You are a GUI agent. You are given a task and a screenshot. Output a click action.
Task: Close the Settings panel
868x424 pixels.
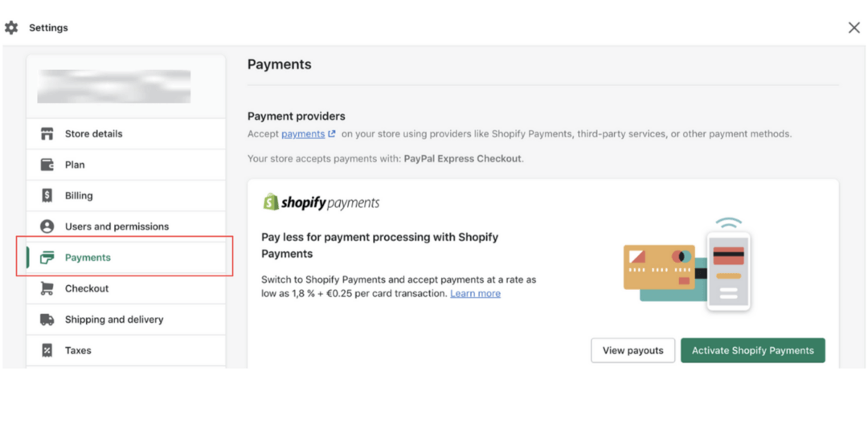[854, 28]
